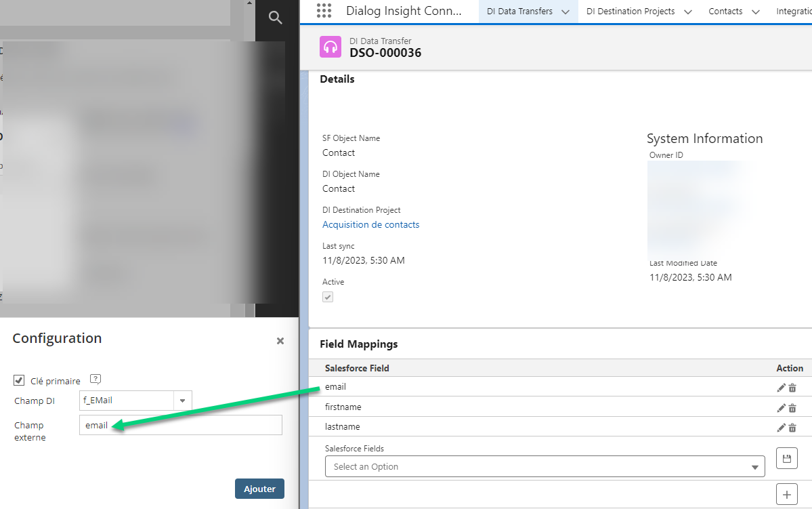This screenshot has height=509, width=812.
Task: Switch to Contacts tab
Action: (x=725, y=12)
